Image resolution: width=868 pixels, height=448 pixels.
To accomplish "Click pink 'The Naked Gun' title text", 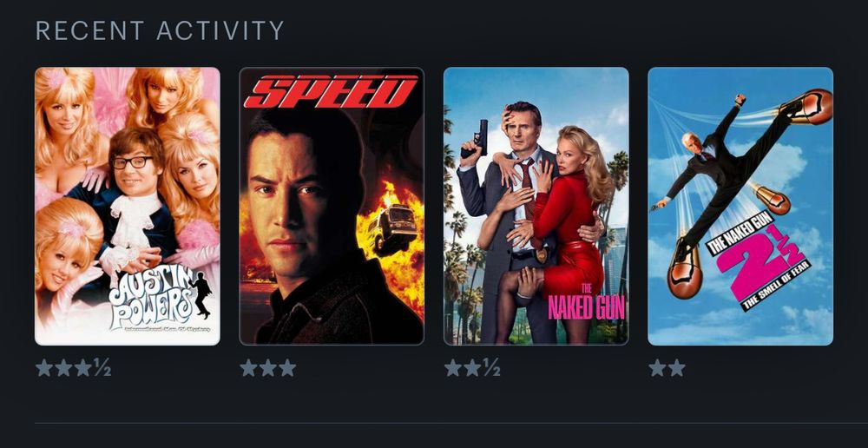I will coord(586,304).
